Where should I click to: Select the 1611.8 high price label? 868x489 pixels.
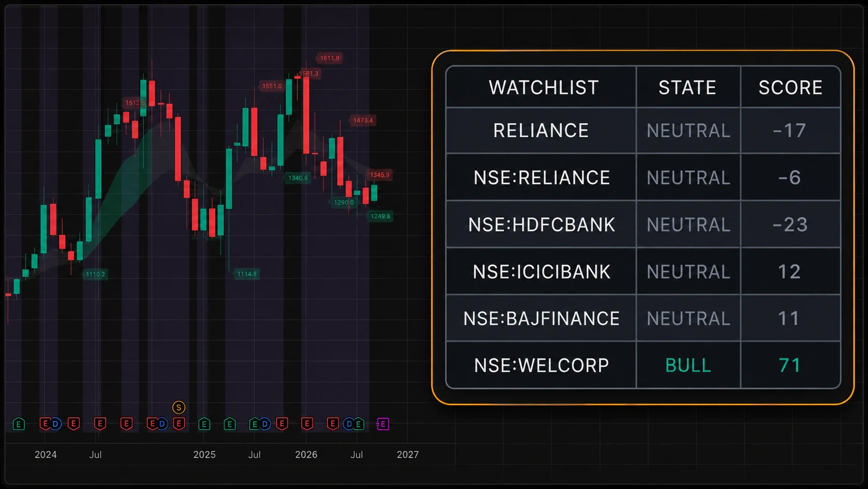click(330, 58)
